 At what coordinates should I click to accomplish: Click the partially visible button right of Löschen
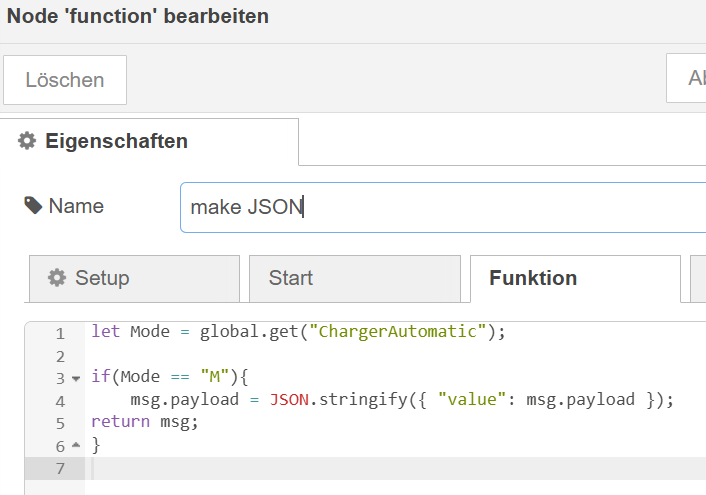[687, 79]
